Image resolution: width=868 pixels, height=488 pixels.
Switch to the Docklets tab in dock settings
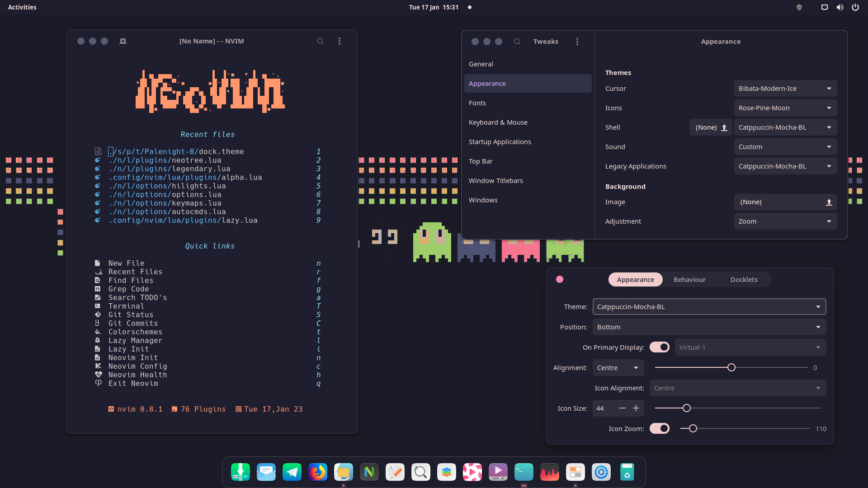(x=744, y=280)
